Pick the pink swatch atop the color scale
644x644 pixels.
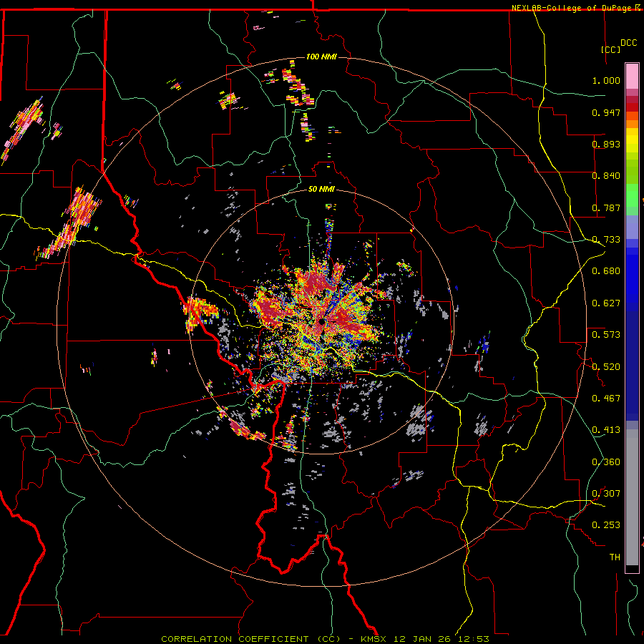pyautogui.click(x=632, y=77)
